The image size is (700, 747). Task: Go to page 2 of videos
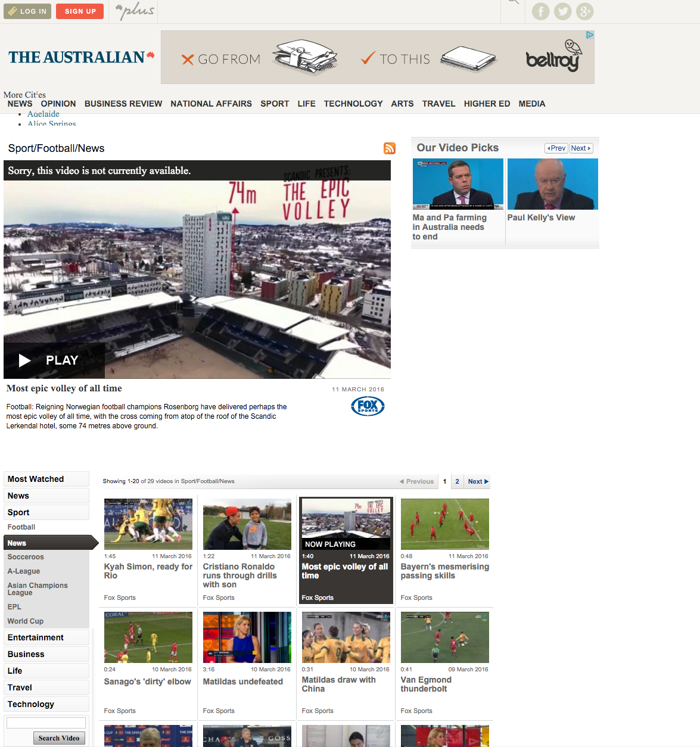(457, 481)
